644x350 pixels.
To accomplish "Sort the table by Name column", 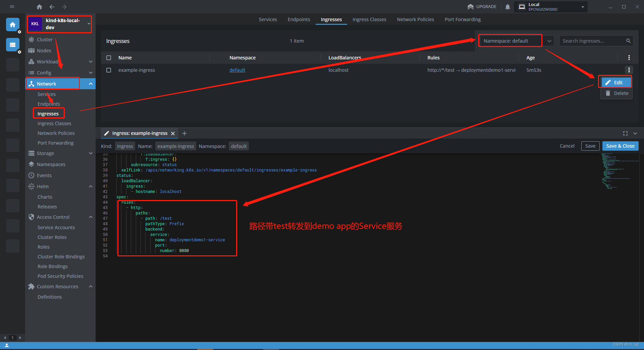I will pos(125,58).
